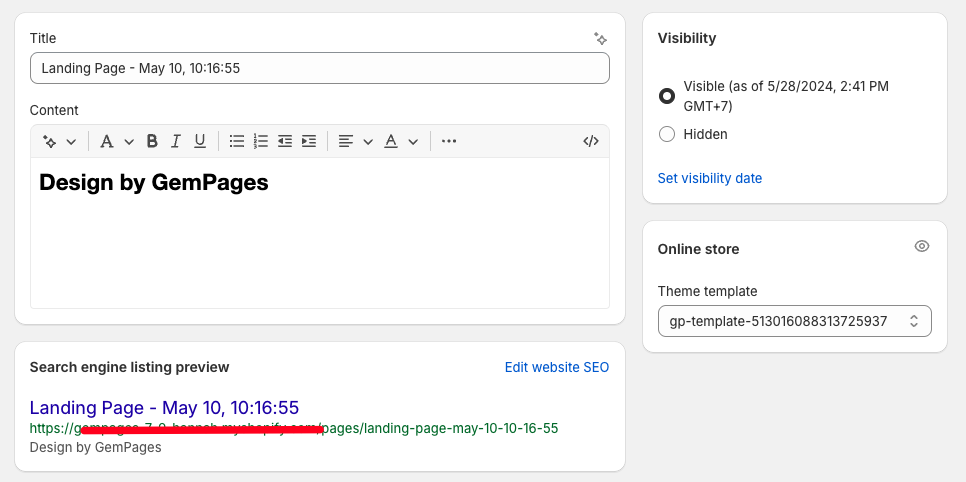The width and height of the screenshot is (966, 482).
Task: Select the Hidden visibility option
Action: (x=667, y=134)
